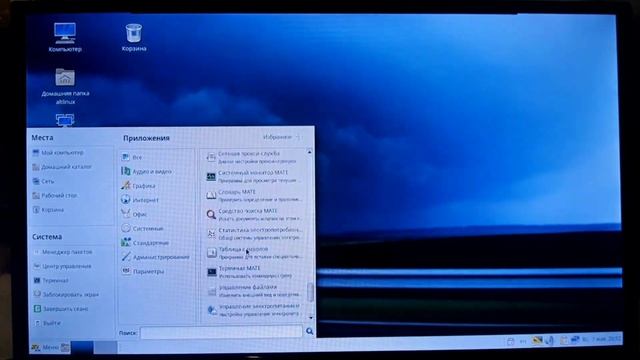Viewport: 640px width, 360px height.
Task: Click show-desktop icon next to Меню
Action: [65, 348]
